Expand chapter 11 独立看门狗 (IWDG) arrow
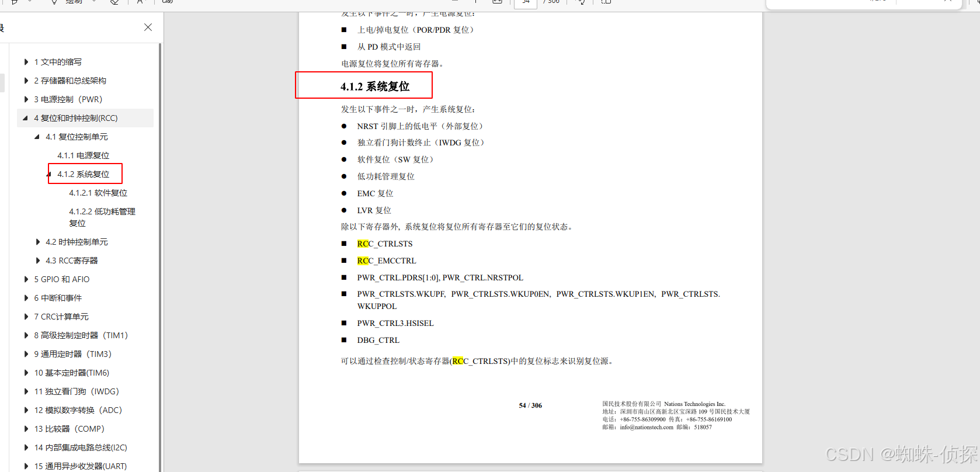The height and width of the screenshot is (472, 980). [26, 391]
